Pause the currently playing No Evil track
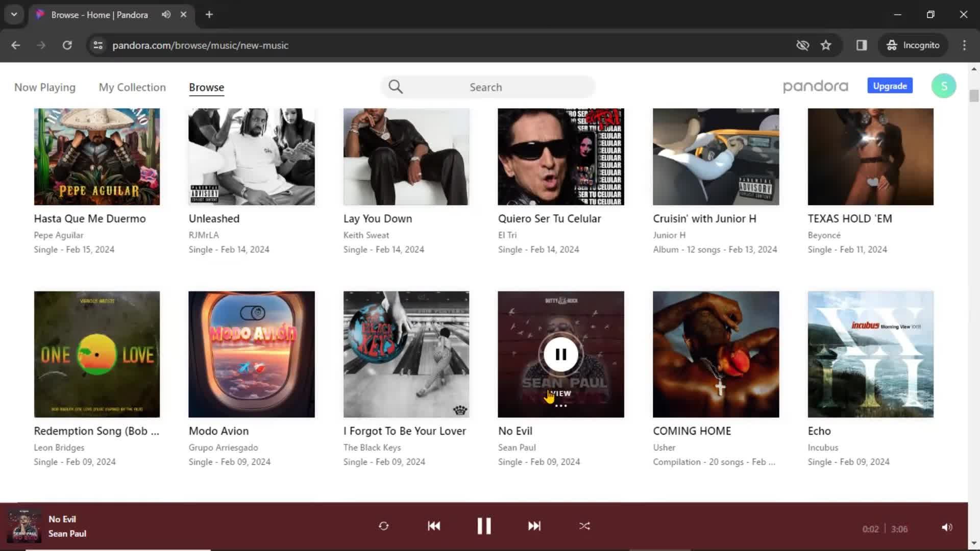 point(483,525)
